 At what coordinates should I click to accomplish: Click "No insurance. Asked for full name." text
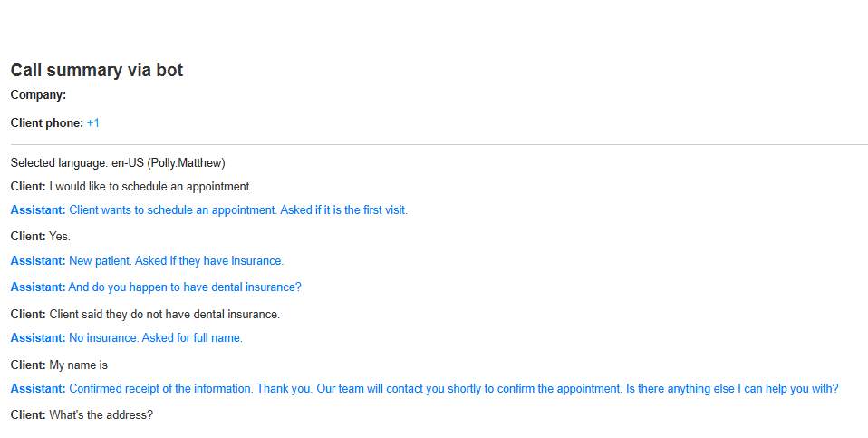(156, 338)
